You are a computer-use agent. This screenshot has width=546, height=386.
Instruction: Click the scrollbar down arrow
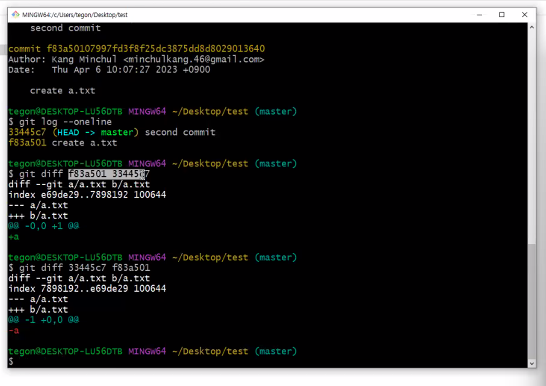pos(532,363)
